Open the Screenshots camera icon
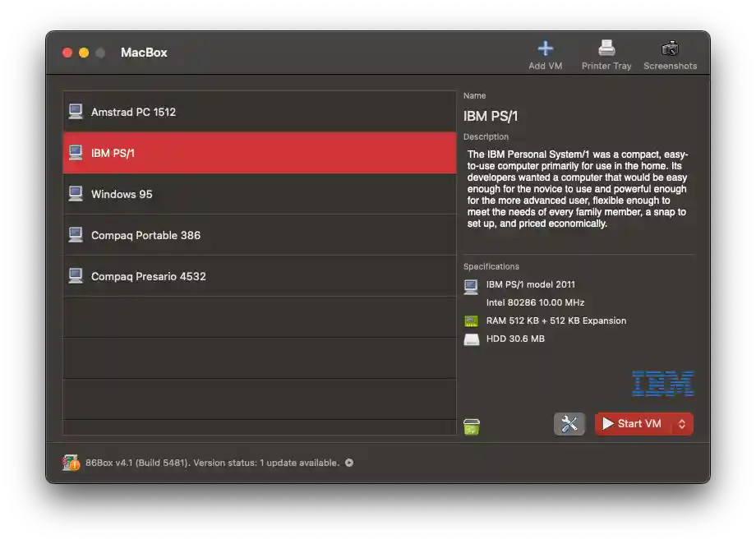 pyautogui.click(x=670, y=48)
